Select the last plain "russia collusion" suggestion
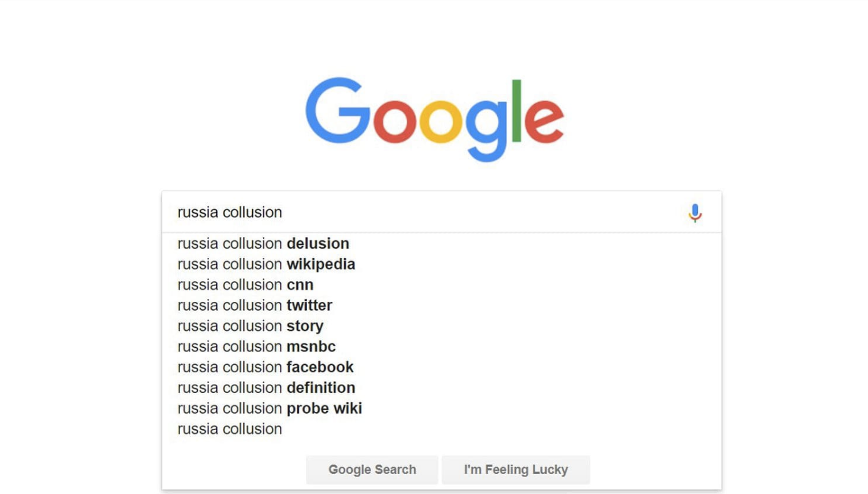868x494 pixels. [230, 429]
